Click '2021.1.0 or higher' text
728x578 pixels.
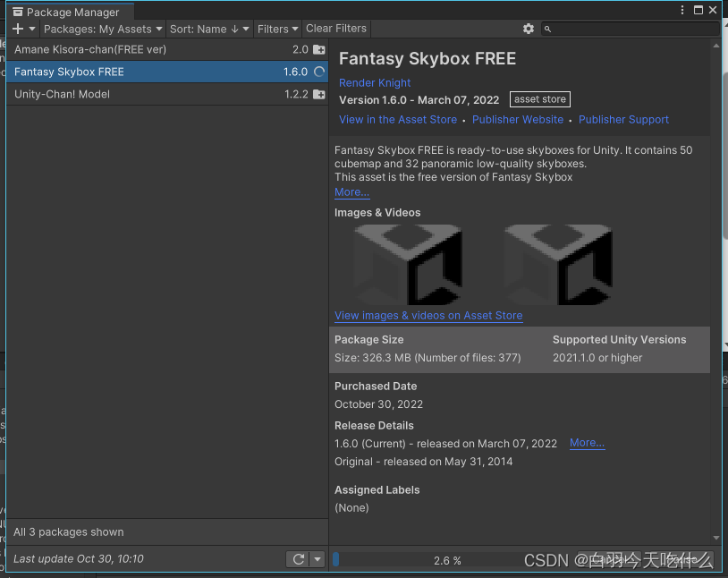pyautogui.click(x=597, y=358)
